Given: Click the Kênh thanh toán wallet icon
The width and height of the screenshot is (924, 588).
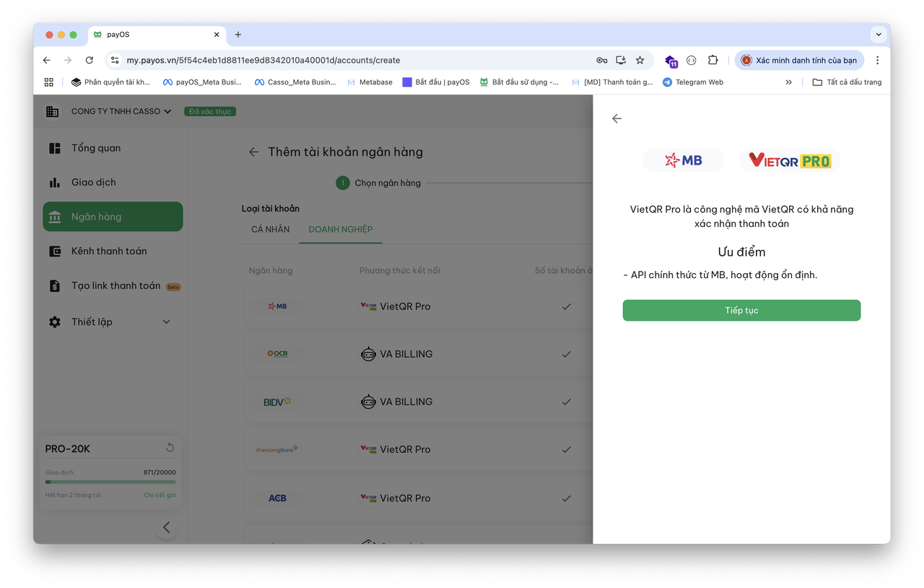Looking at the screenshot, I should tap(55, 251).
